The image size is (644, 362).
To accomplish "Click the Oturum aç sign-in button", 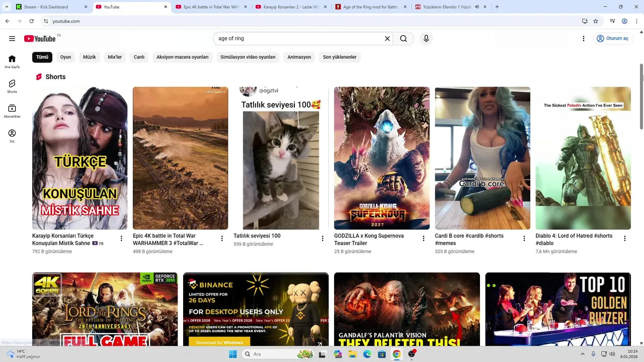I will pyautogui.click(x=612, y=39).
